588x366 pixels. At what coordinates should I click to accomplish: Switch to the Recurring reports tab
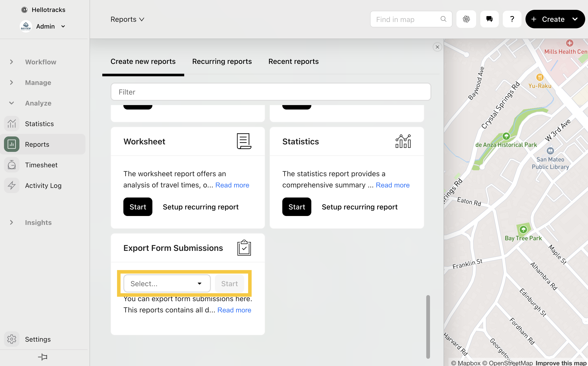click(222, 62)
